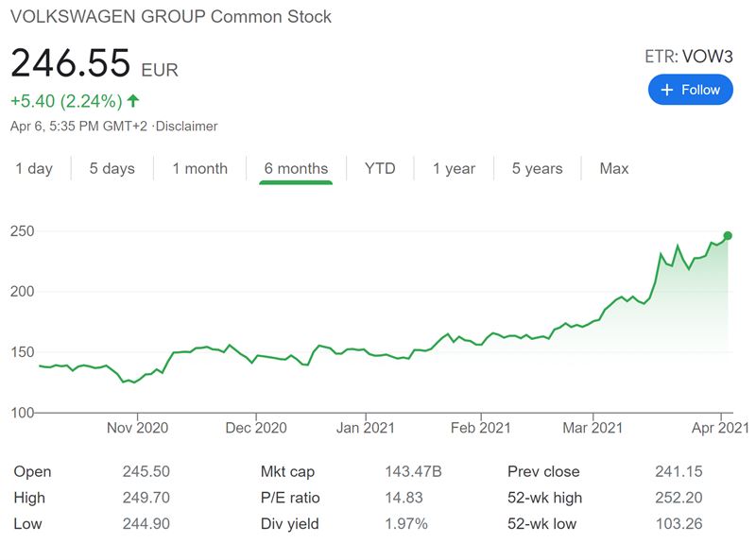This screenshot has height=560, width=756.
Task: Click the P/E ratio label
Action: [290, 498]
